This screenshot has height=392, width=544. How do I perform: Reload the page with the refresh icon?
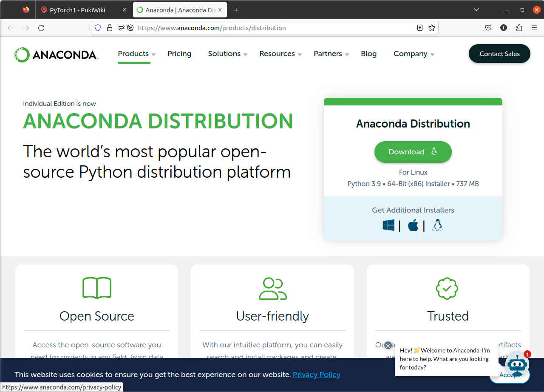[41, 28]
